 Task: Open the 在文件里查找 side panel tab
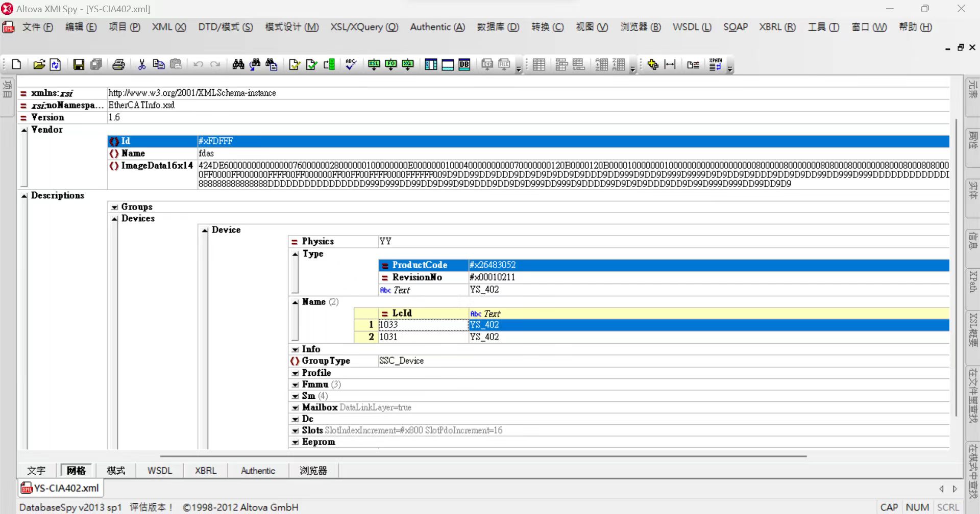pos(973,396)
